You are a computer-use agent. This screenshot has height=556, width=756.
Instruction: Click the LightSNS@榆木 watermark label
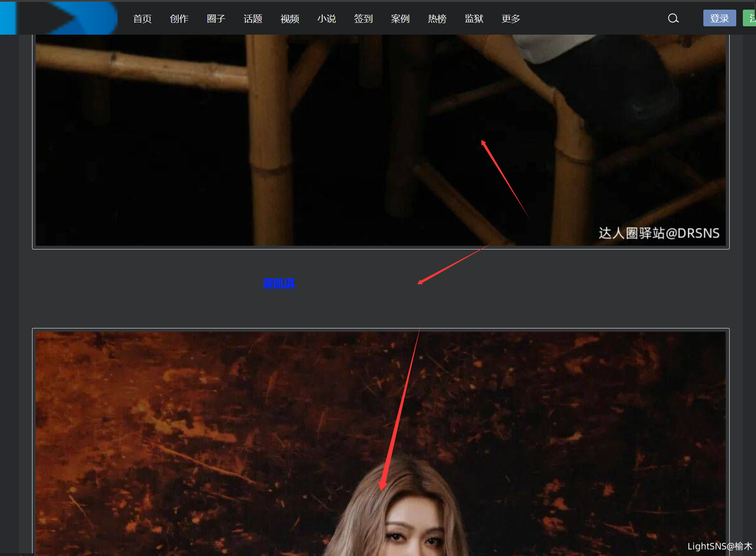(x=720, y=546)
